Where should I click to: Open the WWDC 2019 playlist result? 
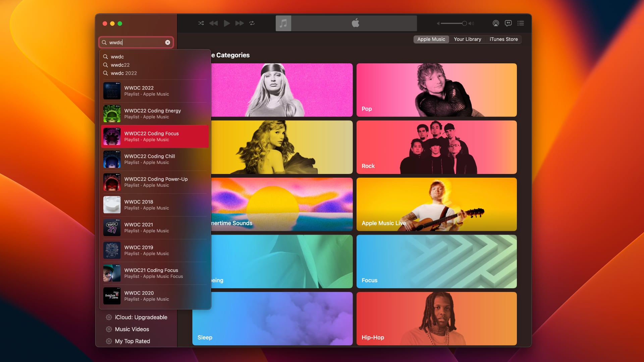(x=155, y=250)
